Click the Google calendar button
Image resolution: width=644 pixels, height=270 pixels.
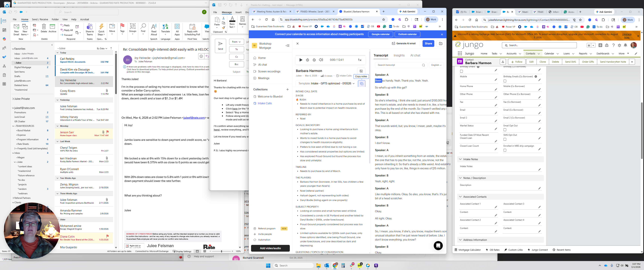pyautogui.click(x=380, y=34)
